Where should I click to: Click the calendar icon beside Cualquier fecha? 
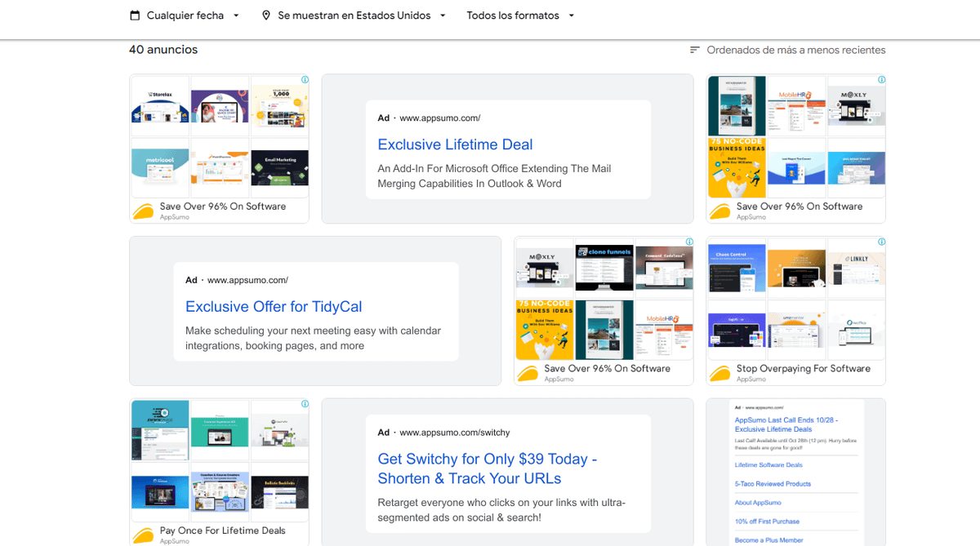[x=135, y=16]
